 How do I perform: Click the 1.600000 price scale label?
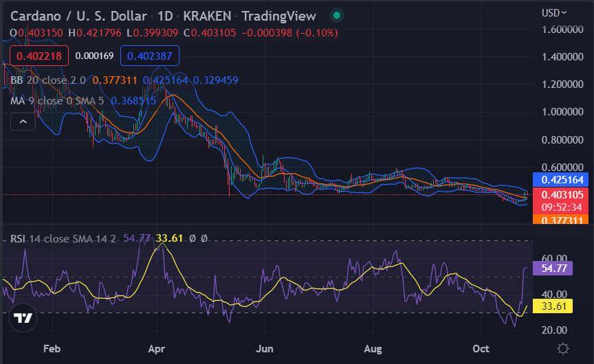(x=562, y=30)
